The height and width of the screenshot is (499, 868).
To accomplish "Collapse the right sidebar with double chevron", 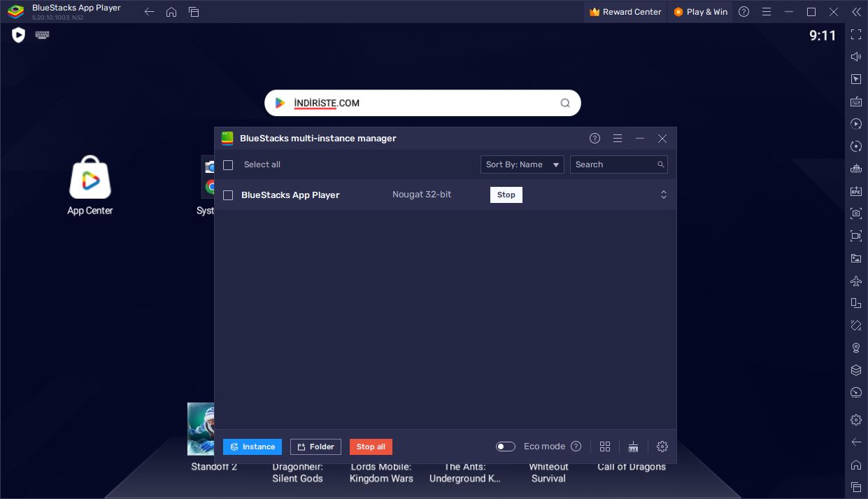I will tap(856, 12).
